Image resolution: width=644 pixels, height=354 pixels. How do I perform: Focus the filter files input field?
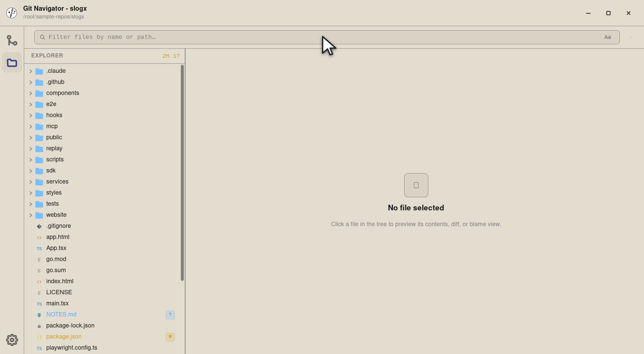tap(327, 37)
